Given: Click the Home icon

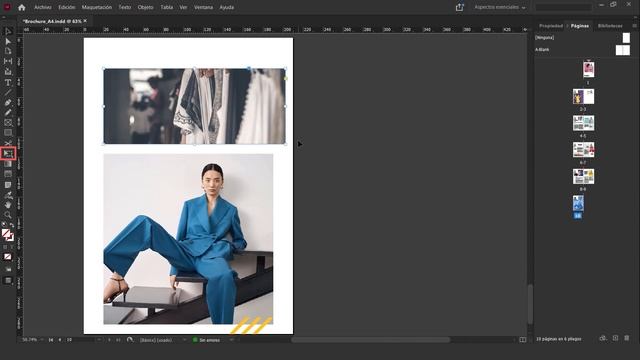Looking at the screenshot, I should 22,7.
